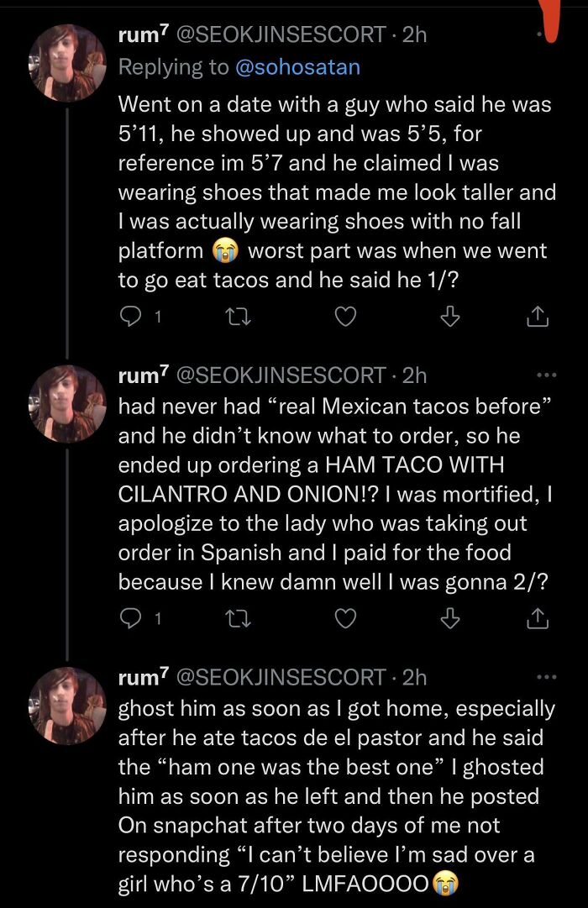
Task: Click the rum⁷ name on the ghosting tweet
Action: click(141, 677)
